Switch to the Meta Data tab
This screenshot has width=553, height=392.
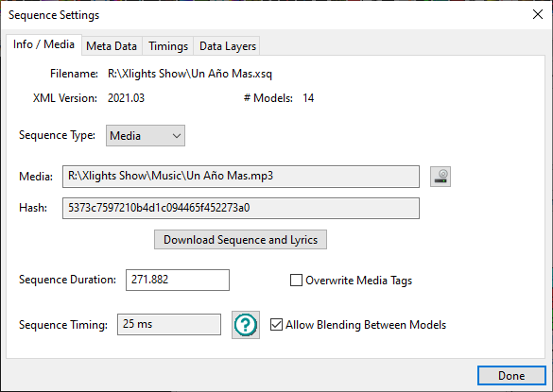pos(112,46)
